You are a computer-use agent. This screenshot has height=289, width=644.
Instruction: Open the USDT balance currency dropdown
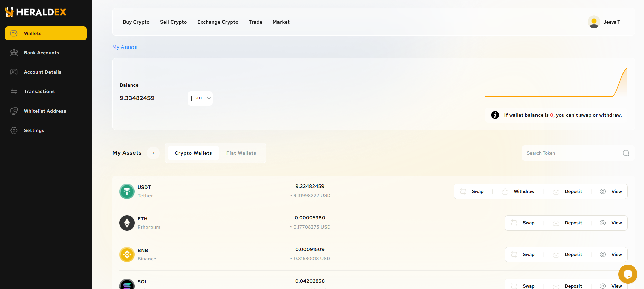click(200, 98)
